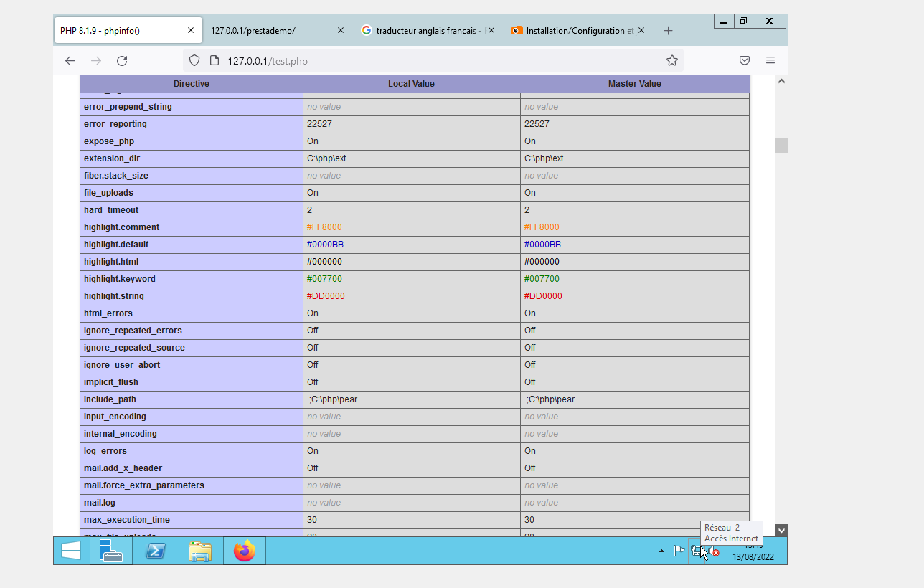Viewport: 924px width, 588px height.
Task: Click the scrollbar up arrow
Action: pos(781,81)
